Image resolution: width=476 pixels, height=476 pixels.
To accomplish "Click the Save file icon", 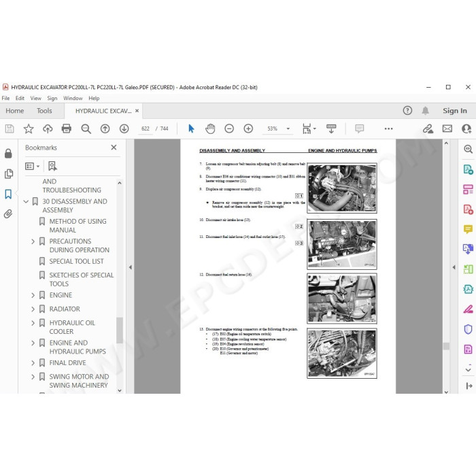I will (x=10, y=129).
